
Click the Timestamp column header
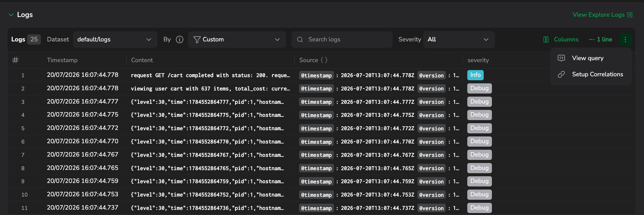62,60
